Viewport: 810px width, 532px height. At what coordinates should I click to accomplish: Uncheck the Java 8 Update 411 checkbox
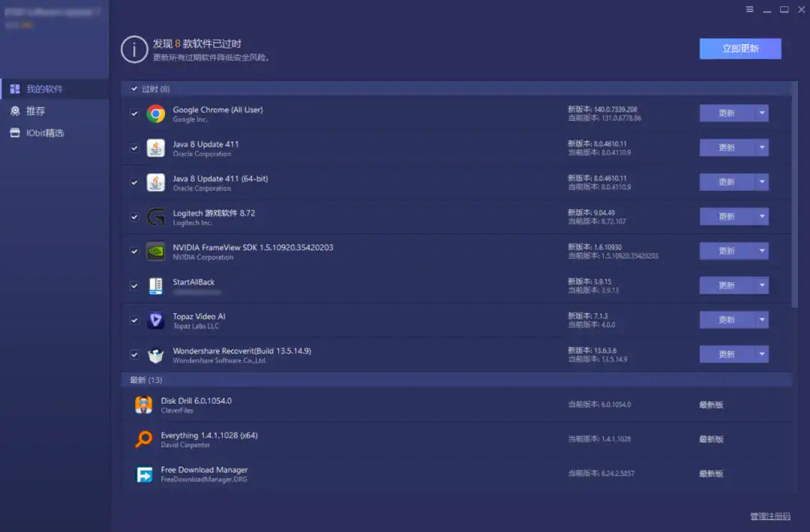click(x=134, y=148)
